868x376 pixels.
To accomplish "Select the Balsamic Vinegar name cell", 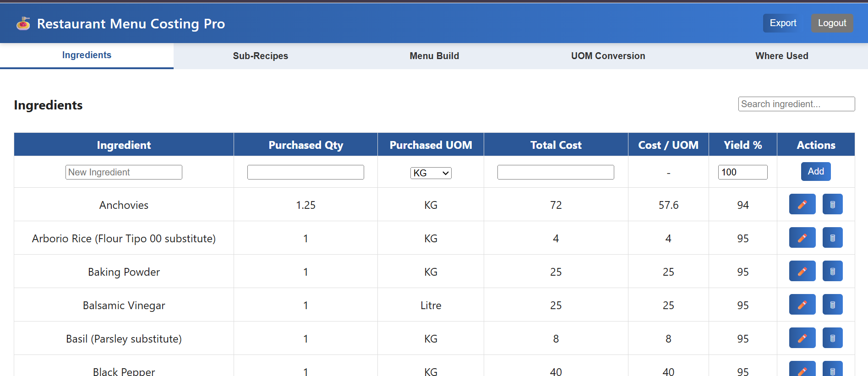I will click(x=124, y=305).
